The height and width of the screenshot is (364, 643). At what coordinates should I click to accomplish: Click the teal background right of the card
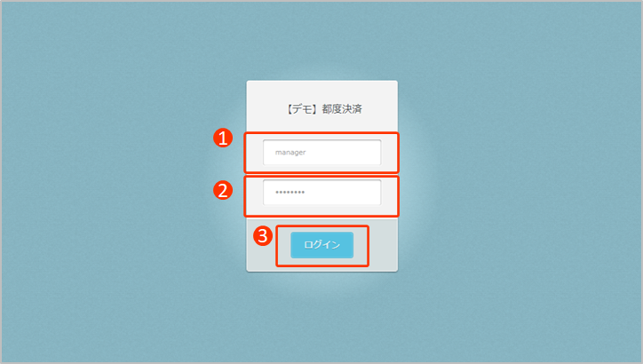coord(520,182)
